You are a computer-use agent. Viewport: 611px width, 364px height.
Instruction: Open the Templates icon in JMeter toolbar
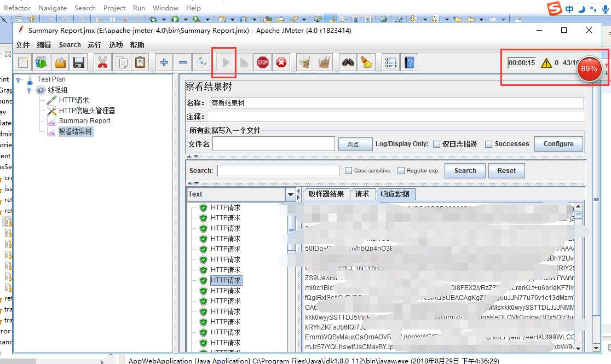tap(41, 62)
